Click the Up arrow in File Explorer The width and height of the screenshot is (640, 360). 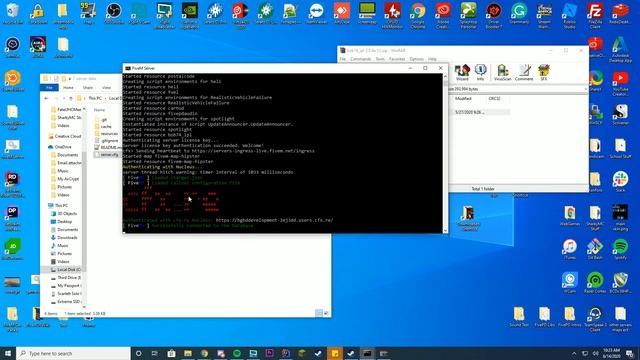point(71,98)
